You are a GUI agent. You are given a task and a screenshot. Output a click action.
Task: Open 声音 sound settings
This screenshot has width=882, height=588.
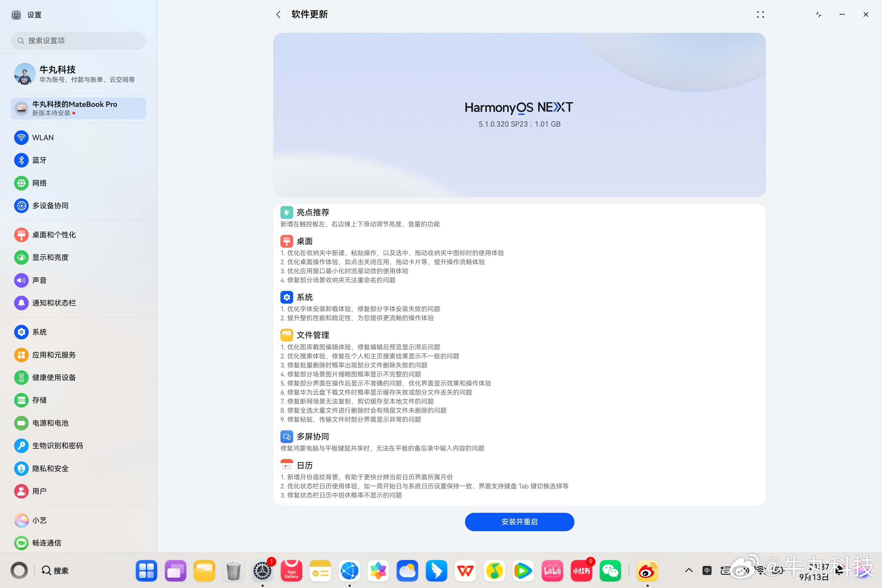[x=78, y=280]
